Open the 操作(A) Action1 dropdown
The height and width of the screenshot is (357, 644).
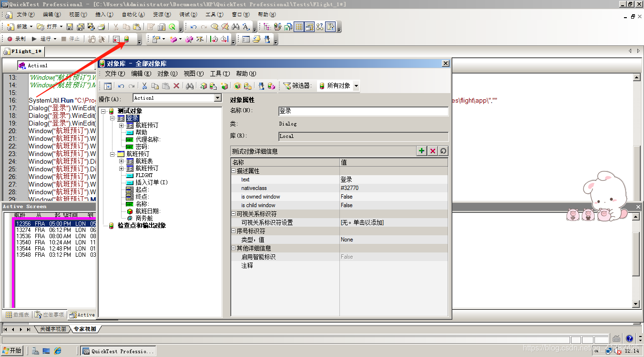217,97
